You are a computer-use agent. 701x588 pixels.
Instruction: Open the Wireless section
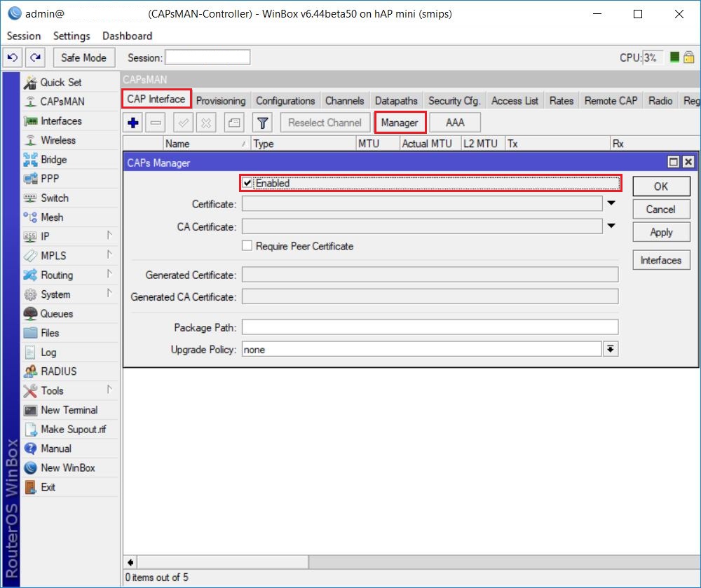coord(58,140)
